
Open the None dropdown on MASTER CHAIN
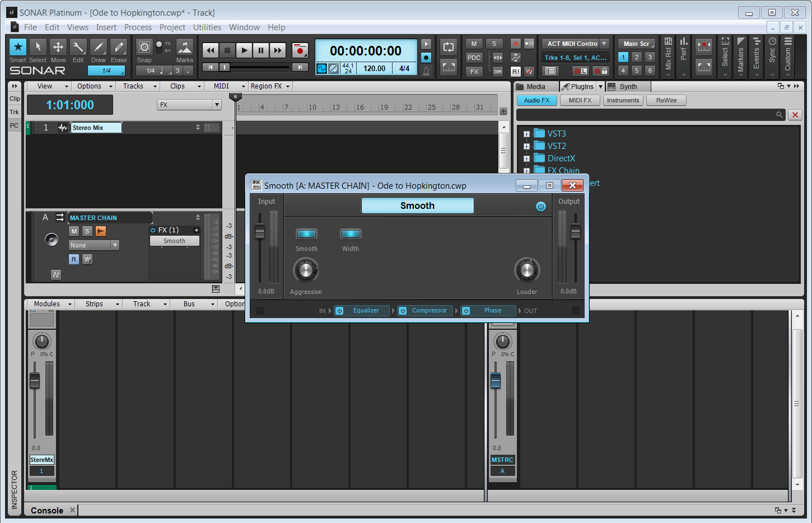[x=94, y=245]
